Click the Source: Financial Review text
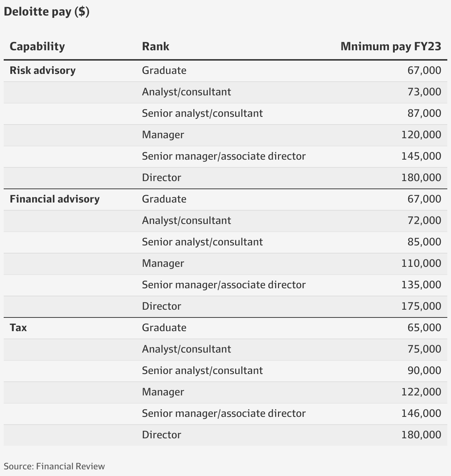 (54, 466)
